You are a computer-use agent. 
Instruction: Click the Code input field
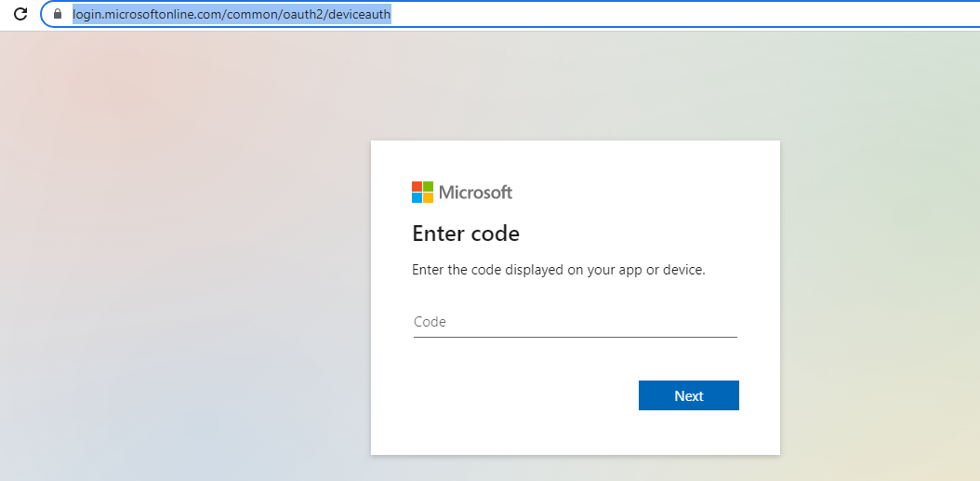(x=575, y=322)
